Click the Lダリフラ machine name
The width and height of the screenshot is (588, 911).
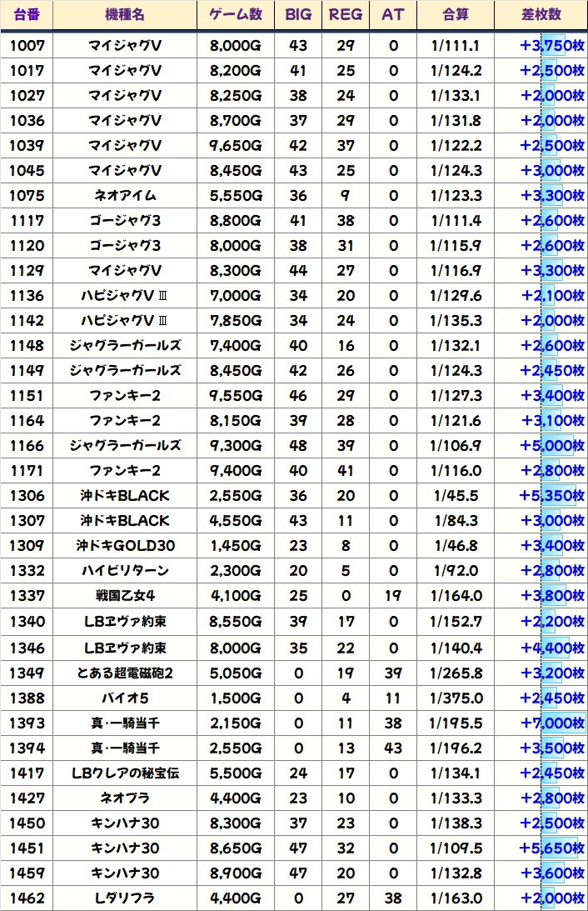pos(125,898)
